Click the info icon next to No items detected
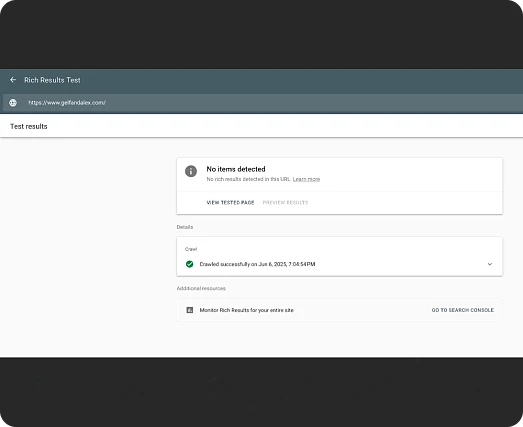The width and height of the screenshot is (523, 427). point(191,171)
